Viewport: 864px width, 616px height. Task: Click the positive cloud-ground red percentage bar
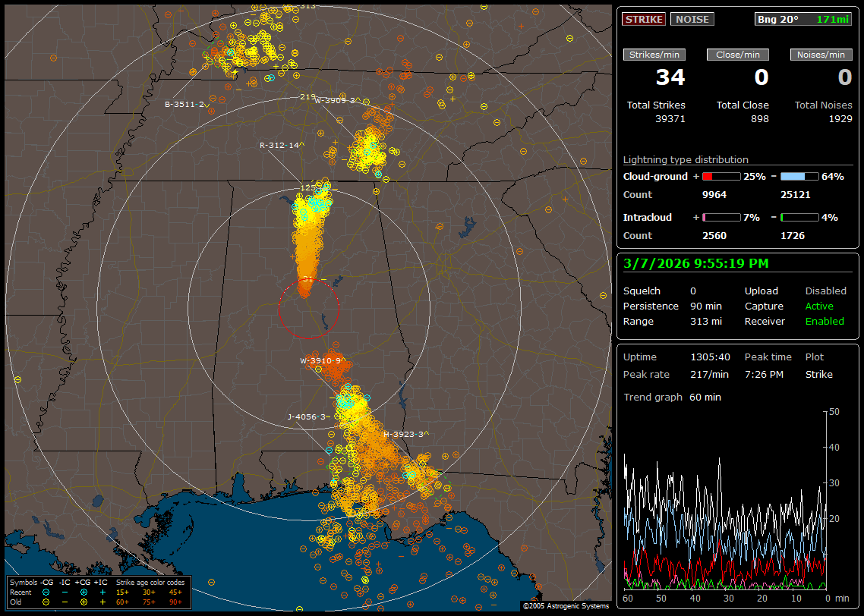click(x=721, y=176)
